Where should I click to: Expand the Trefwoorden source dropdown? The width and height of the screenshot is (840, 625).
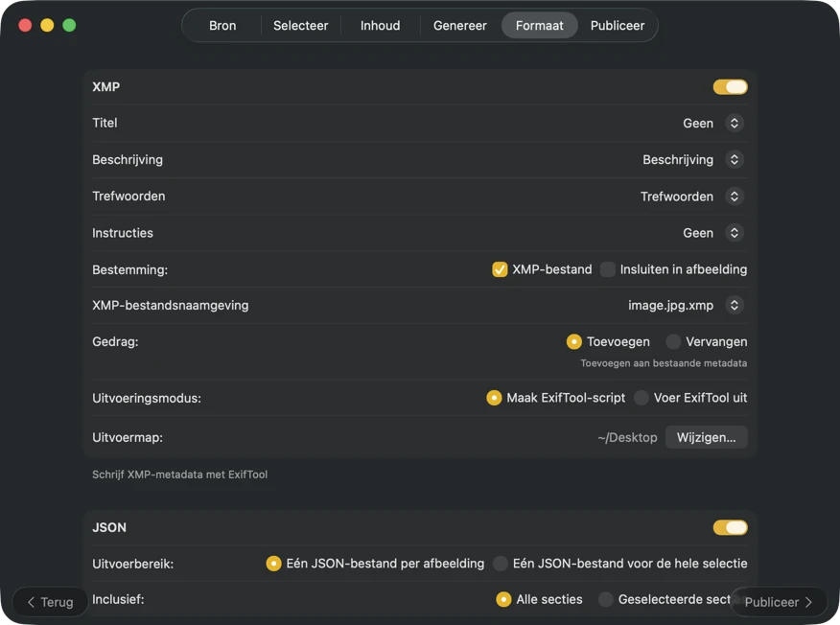[x=735, y=196]
